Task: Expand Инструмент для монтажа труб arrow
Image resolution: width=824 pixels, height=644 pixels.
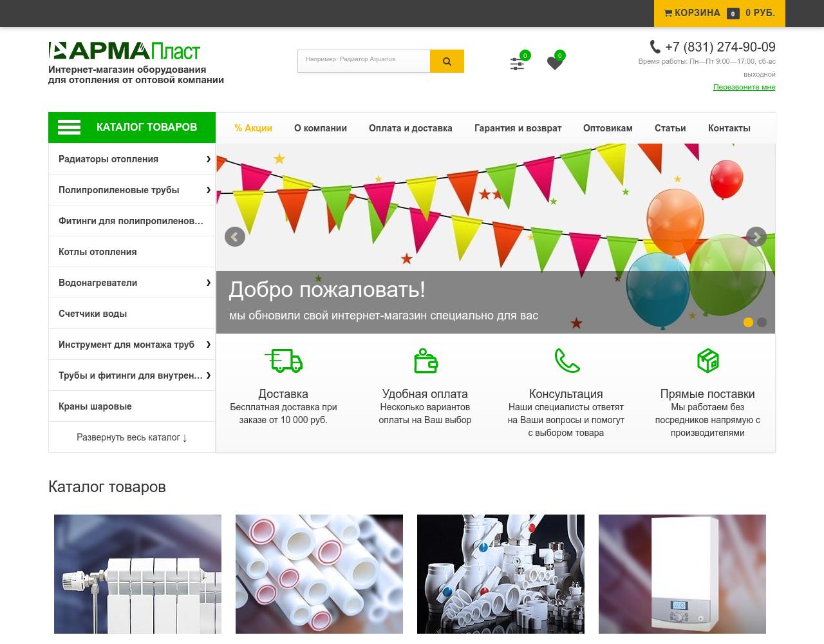Action: [x=208, y=345]
